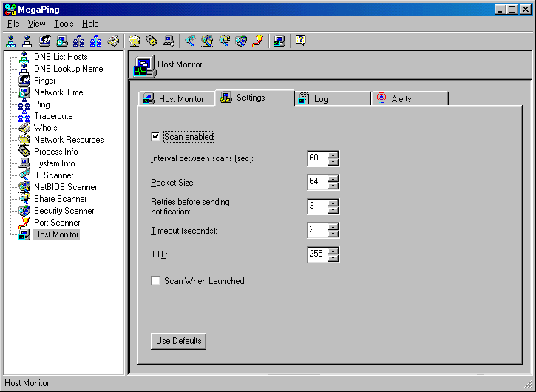Switch to the Log tab
The image size is (536, 392).
coord(333,99)
